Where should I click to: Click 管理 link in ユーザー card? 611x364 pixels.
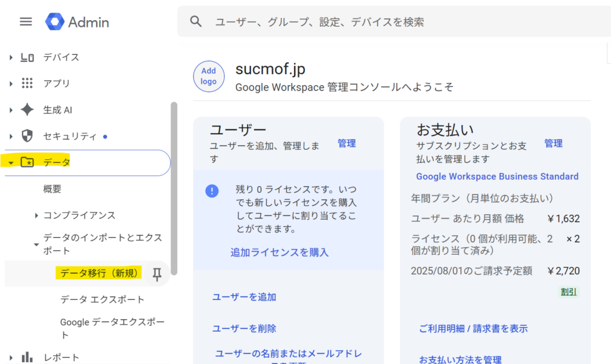(x=347, y=143)
